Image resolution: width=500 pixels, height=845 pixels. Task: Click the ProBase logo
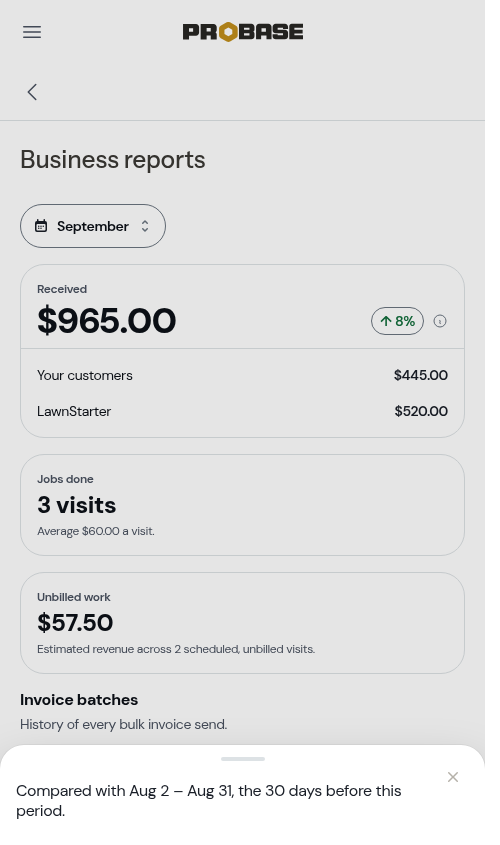tap(243, 32)
